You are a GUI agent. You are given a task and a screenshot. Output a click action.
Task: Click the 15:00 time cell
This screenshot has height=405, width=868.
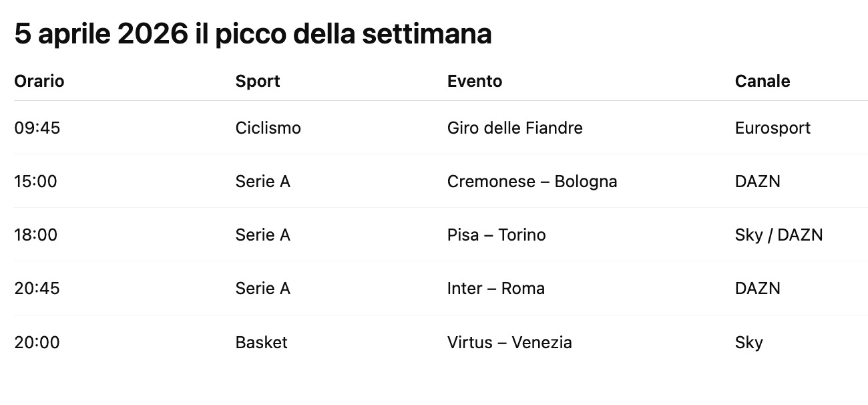click(36, 181)
